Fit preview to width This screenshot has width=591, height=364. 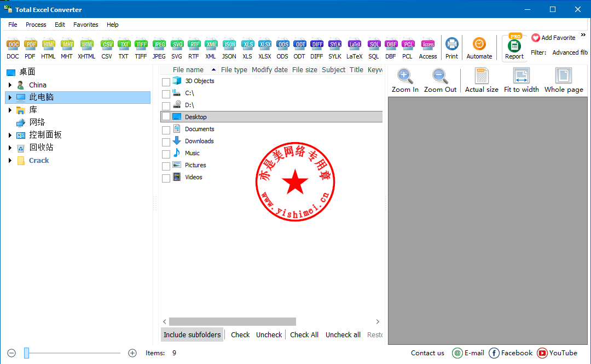[x=522, y=80]
